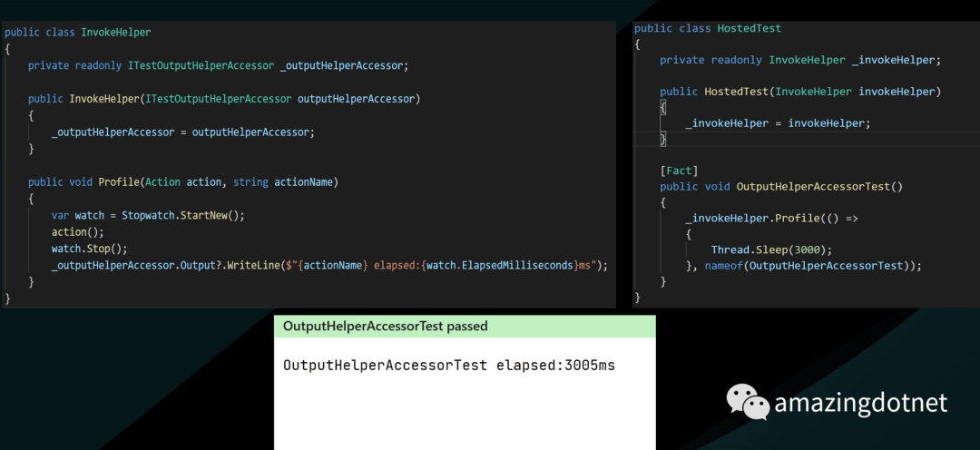Screen dimensions: 980x450
Task: Click HostedTest in 'public class HostedTest' line
Action: [x=750, y=28]
